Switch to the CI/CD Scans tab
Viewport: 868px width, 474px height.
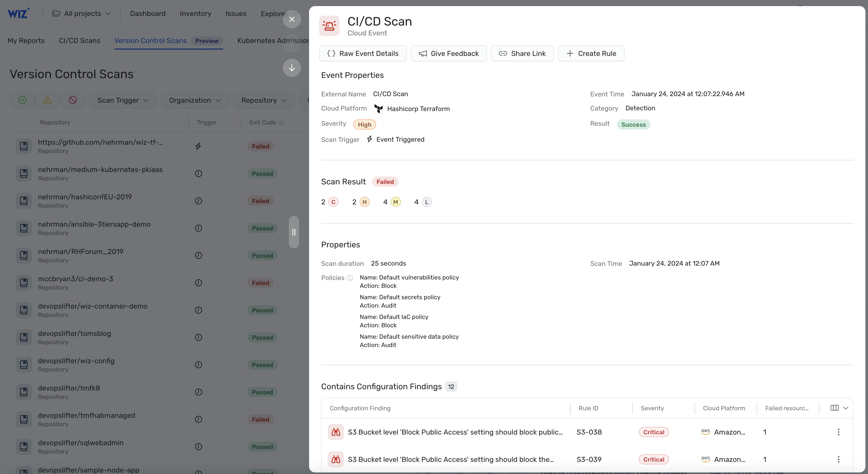[x=79, y=40]
